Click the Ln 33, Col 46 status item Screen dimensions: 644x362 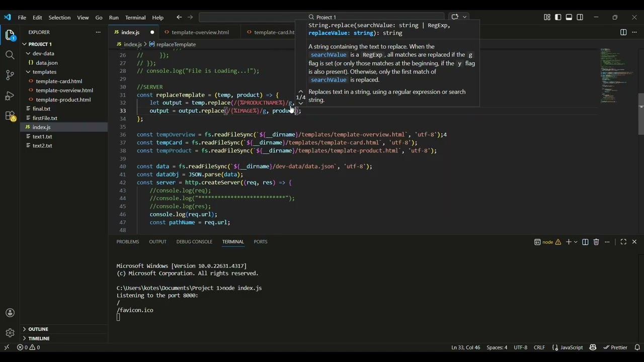click(x=466, y=347)
